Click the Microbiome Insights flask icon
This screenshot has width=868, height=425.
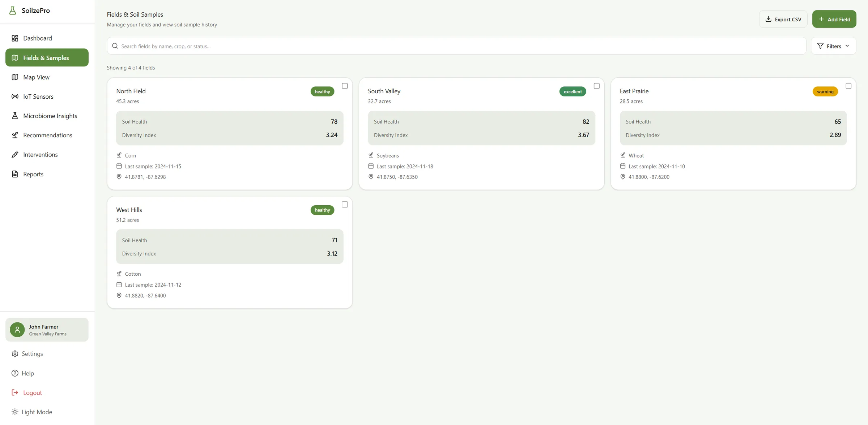[15, 116]
